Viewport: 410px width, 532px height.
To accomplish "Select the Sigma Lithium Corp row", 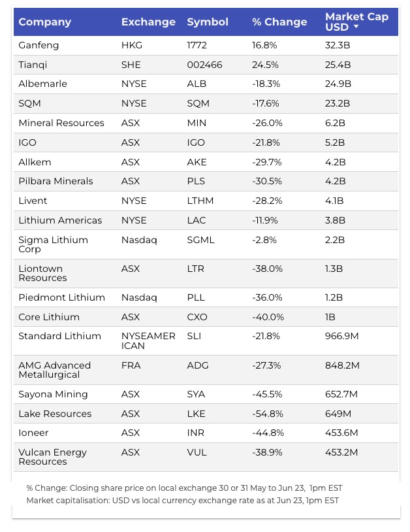I will [x=54, y=244].
